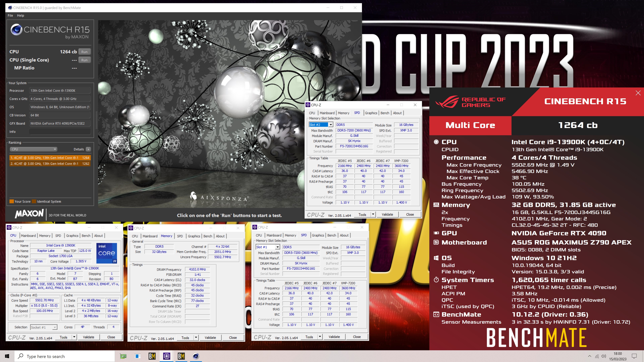
Task: Show hidden system tray icons chevron
Action: pos(589,356)
